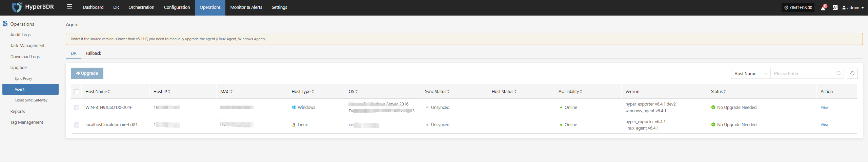Click the refresh table icon
Viewport: 868px width, 162px height.
tap(852, 73)
